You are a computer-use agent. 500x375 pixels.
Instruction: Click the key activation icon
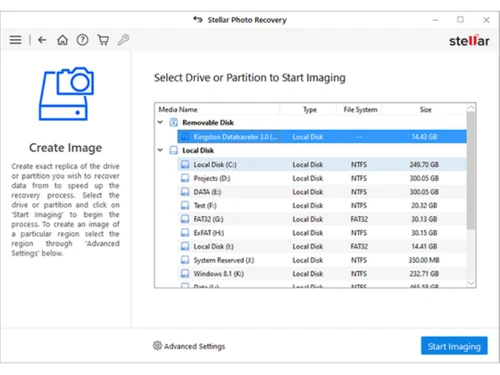123,40
